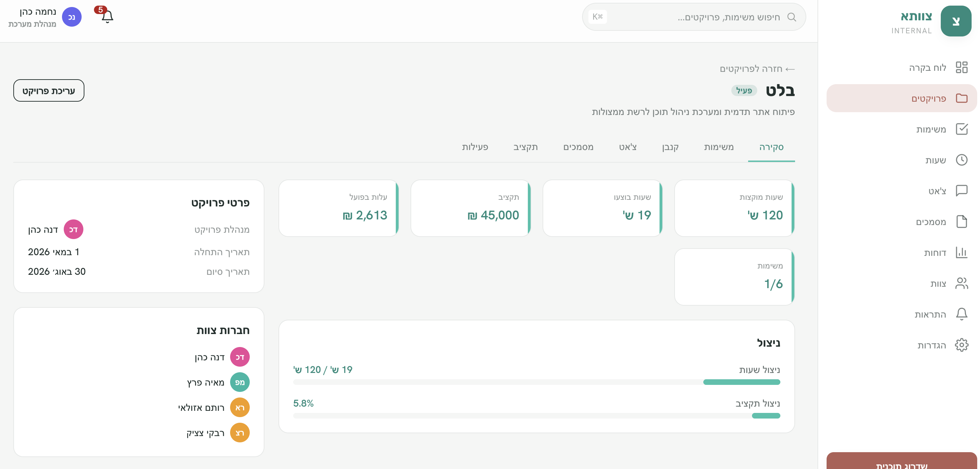Viewport: 980px width, 469px height.
Task: Switch to the צ'אט project tab
Action: tap(627, 147)
